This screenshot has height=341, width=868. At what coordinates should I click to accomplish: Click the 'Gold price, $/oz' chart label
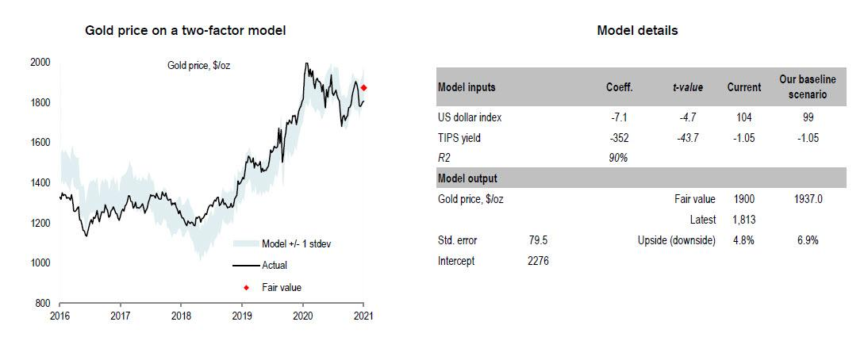pyautogui.click(x=193, y=66)
